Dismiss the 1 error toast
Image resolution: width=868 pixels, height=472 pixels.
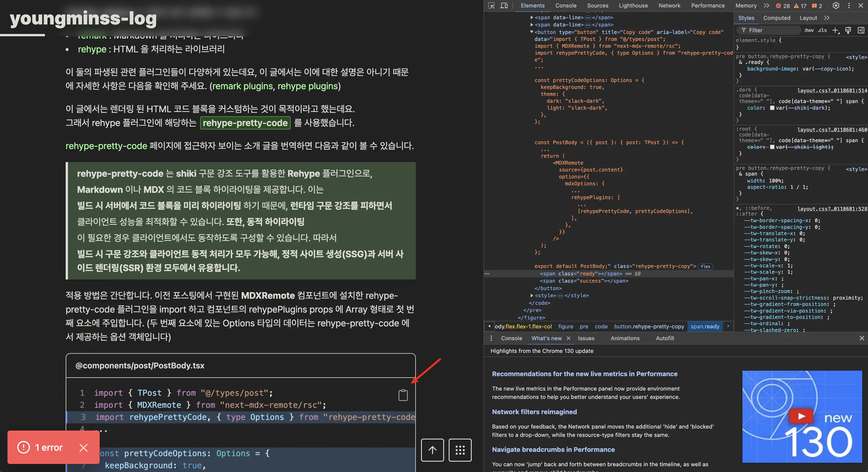pyautogui.click(x=83, y=448)
